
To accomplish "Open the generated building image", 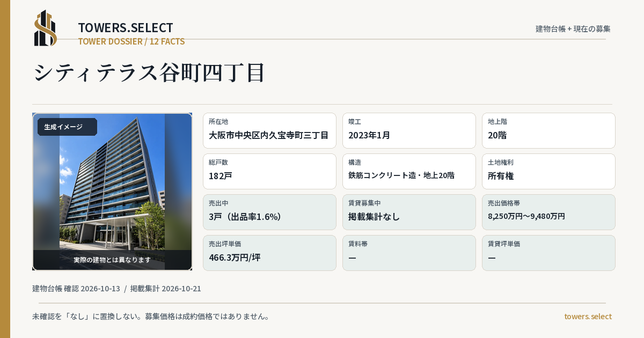I will point(112,192).
